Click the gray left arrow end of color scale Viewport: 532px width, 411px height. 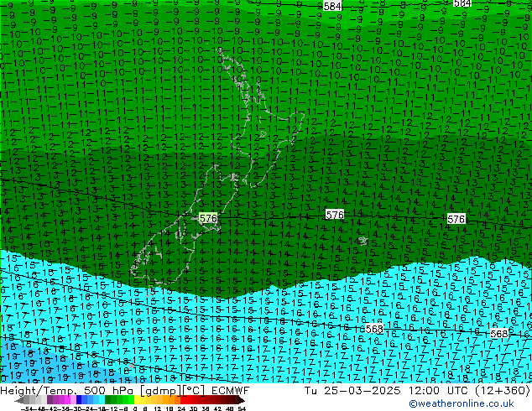pyautogui.click(x=19, y=400)
